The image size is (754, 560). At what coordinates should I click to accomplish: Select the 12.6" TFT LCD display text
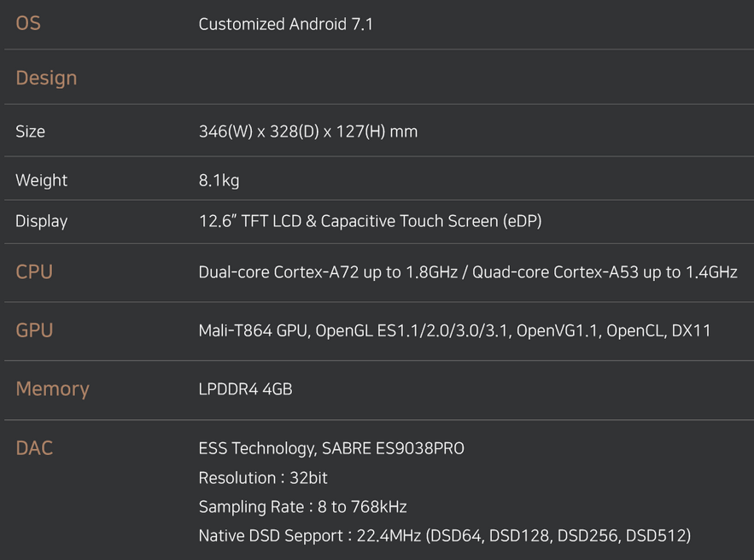(371, 221)
